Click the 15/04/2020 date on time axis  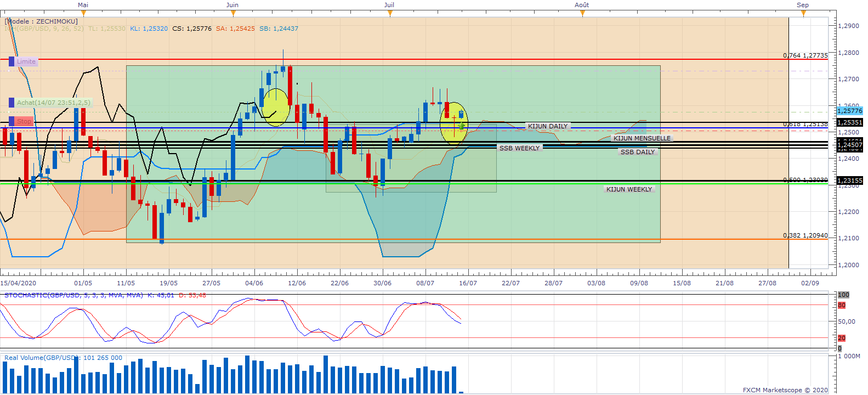point(18,283)
